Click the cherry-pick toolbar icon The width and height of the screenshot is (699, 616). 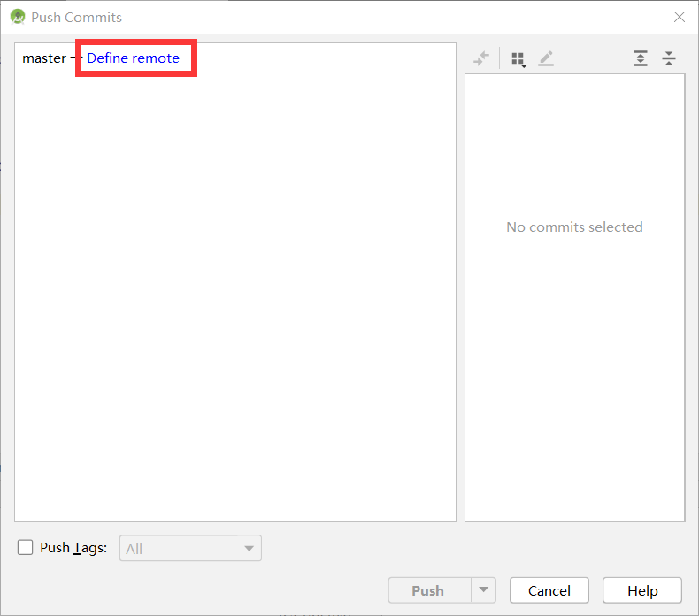coord(481,58)
